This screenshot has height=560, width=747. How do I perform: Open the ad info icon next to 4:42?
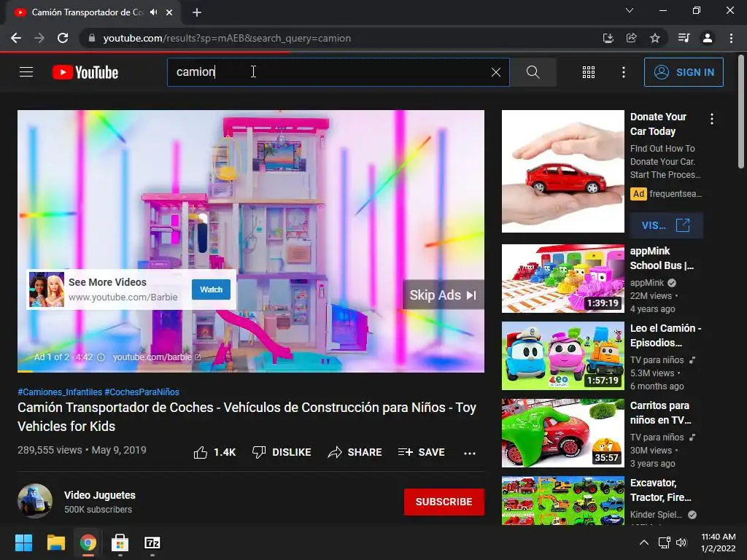(101, 357)
